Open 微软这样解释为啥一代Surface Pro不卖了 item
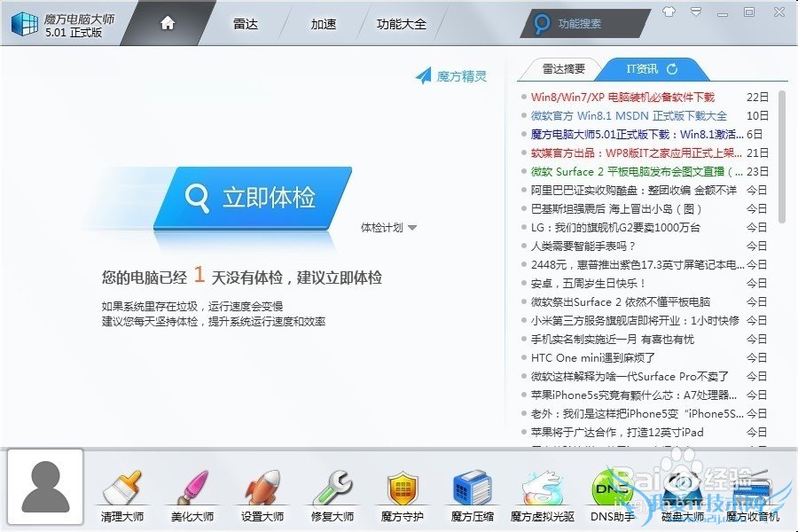Image resolution: width=798 pixels, height=532 pixels. tap(630, 376)
